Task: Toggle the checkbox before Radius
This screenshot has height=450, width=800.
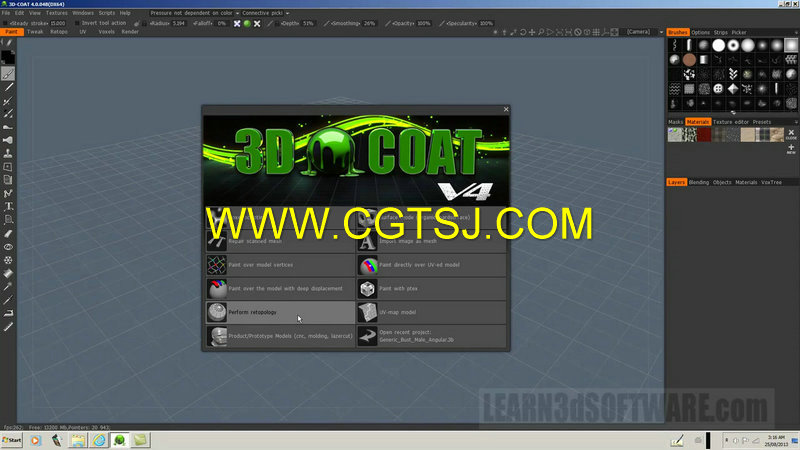Action: [x=145, y=23]
